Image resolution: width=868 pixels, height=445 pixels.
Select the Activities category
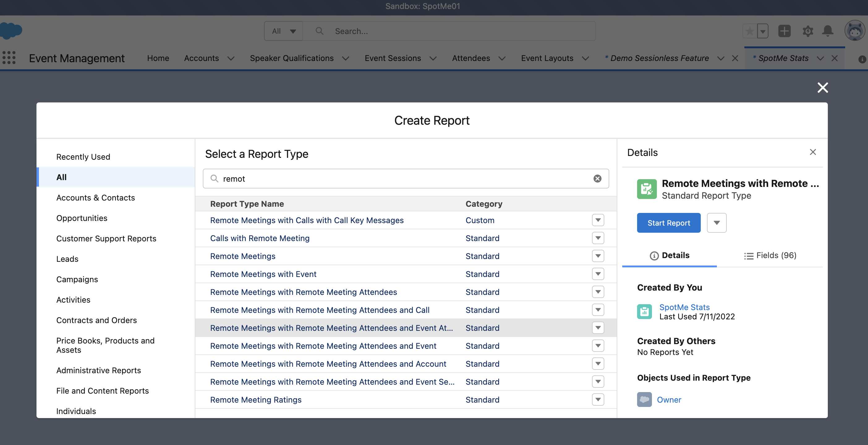pos(116,300)
